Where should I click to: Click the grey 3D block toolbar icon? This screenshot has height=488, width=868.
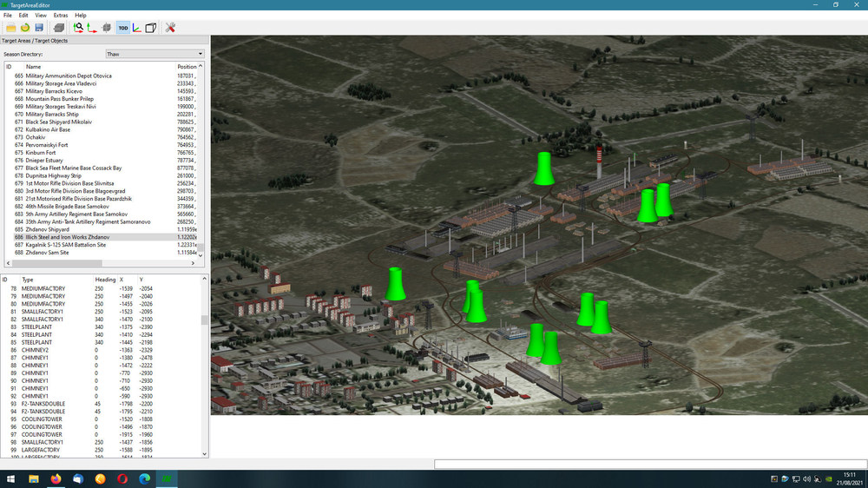click(59, 28)
